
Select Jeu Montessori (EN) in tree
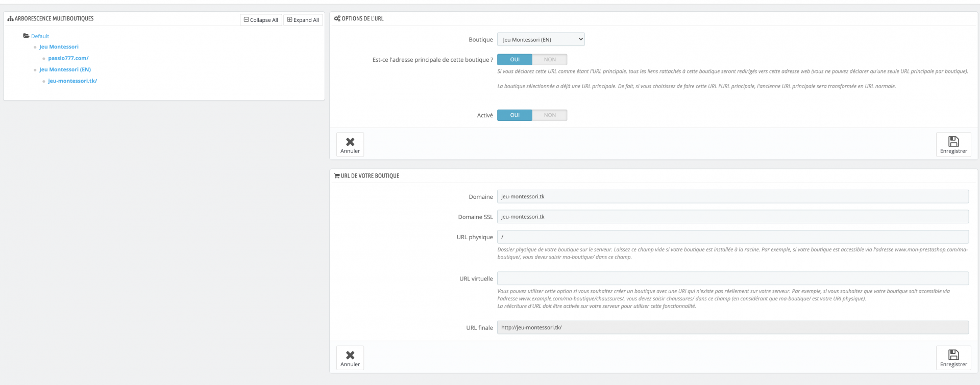(x=65, y=69)
